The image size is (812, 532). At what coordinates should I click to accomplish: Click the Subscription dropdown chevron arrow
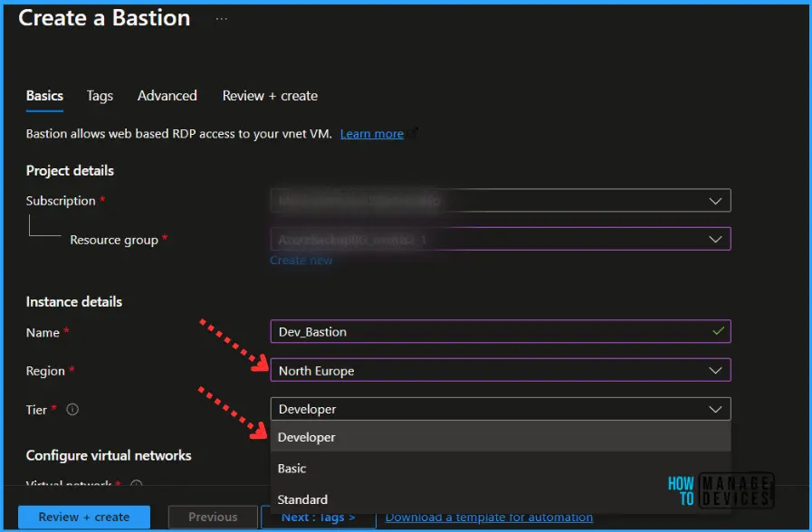[715, 201]
